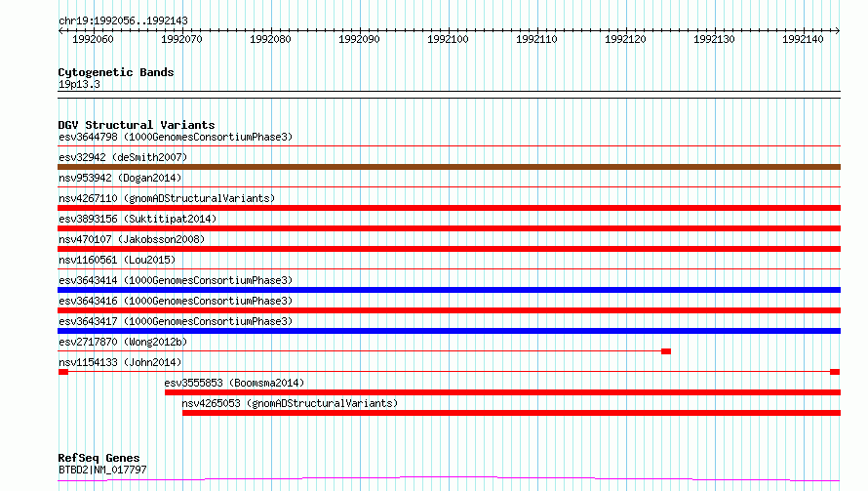Click the RefSeq Genes track title
Viewport: 868px width, 491px height.
point(99,458)
